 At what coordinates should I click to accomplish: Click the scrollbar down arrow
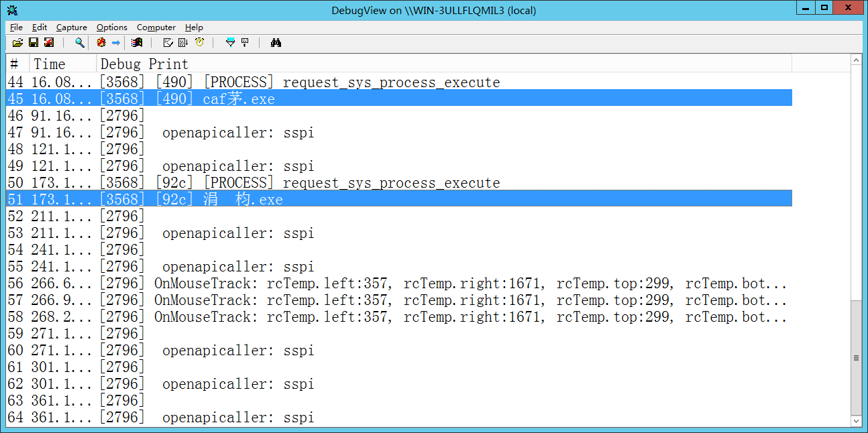coord(856,421)
